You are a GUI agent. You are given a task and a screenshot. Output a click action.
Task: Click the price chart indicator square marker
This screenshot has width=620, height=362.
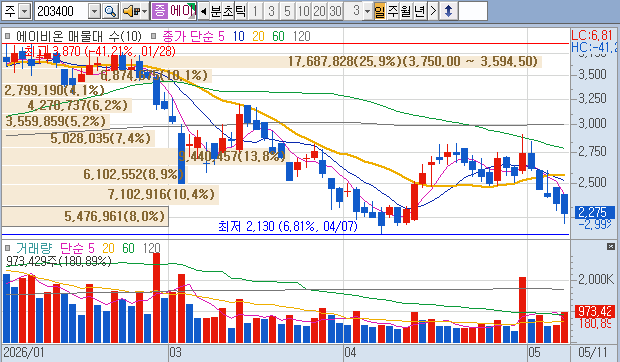(8, 36)
